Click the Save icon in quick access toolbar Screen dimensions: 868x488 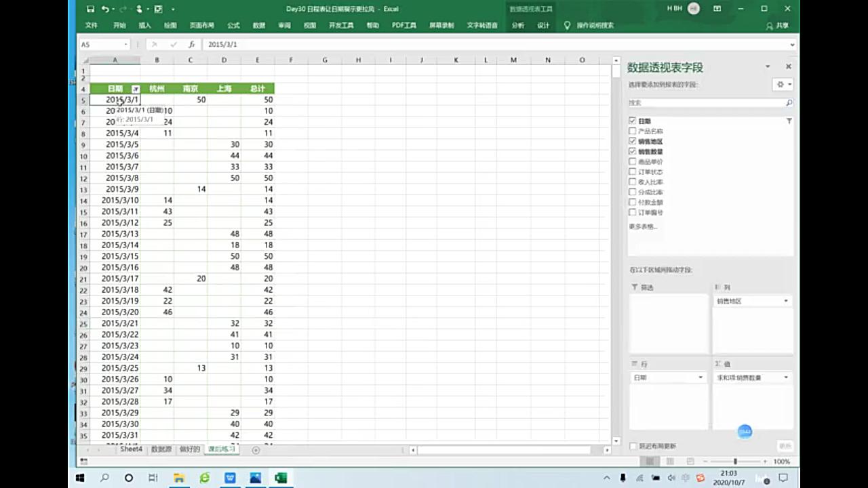tap(90, 9)
